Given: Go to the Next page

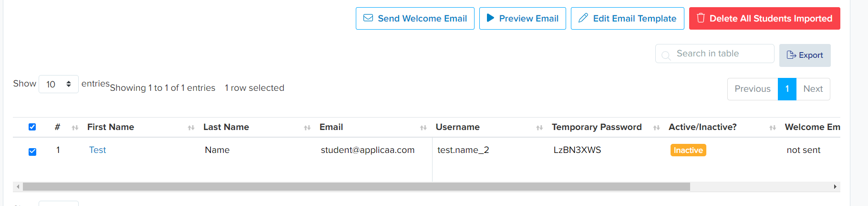Looking at the screenshot, I should (x=813, y=89).
